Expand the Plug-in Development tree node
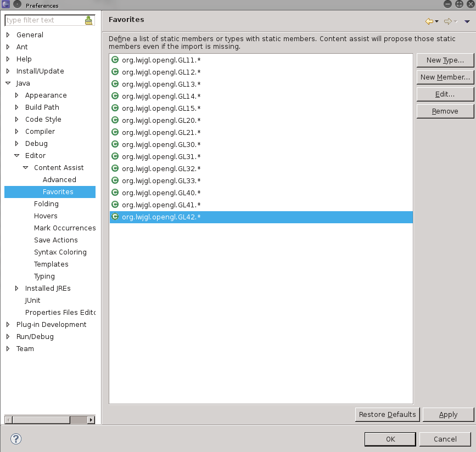The height and width of the screenshot is (452, 476). 8,325
